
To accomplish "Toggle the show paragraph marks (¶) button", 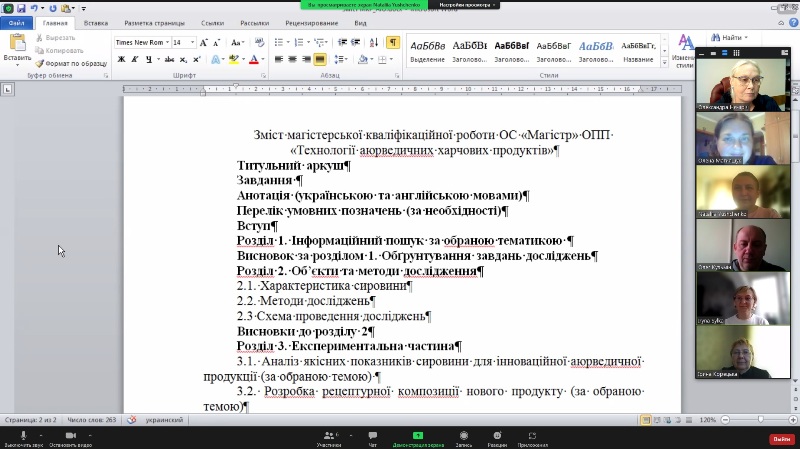I will (x=392, y=42).
